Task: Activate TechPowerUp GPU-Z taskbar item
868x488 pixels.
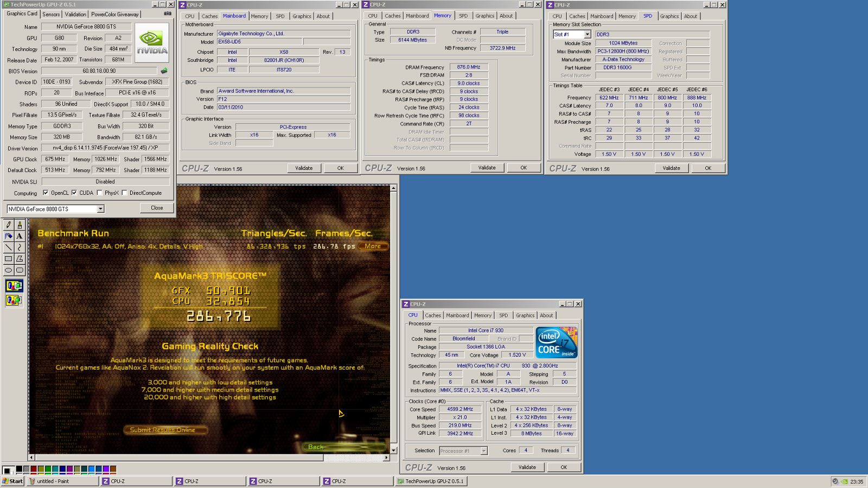Action: click(432, 481)
